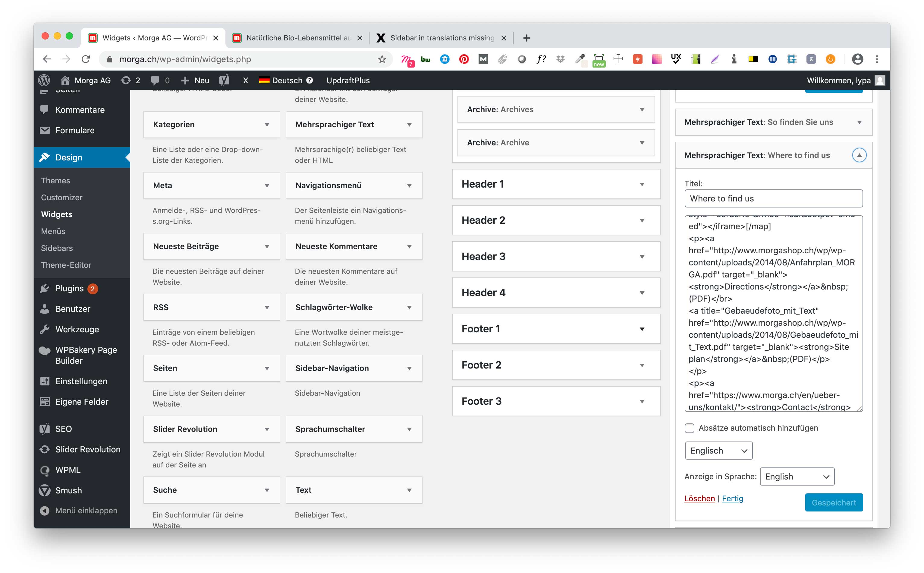Open the Englisch language dropdown
924x573 pixels.
pos(718,451)
